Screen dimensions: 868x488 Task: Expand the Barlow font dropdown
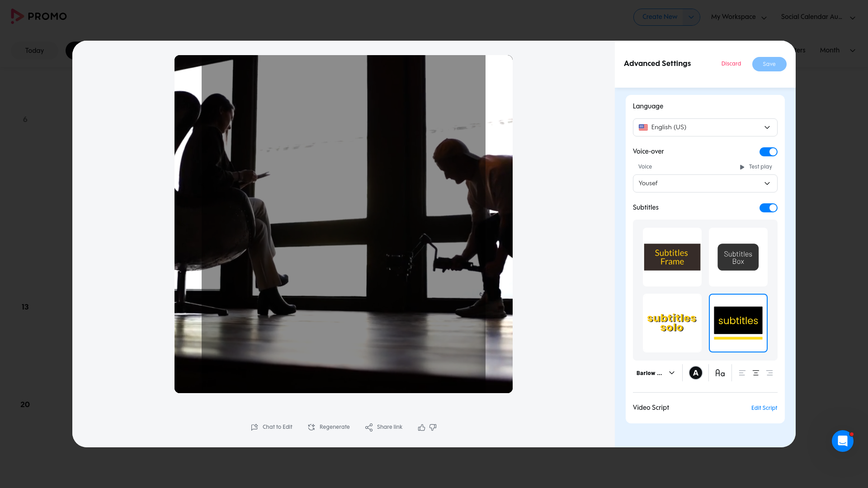(x=655, y=373)
